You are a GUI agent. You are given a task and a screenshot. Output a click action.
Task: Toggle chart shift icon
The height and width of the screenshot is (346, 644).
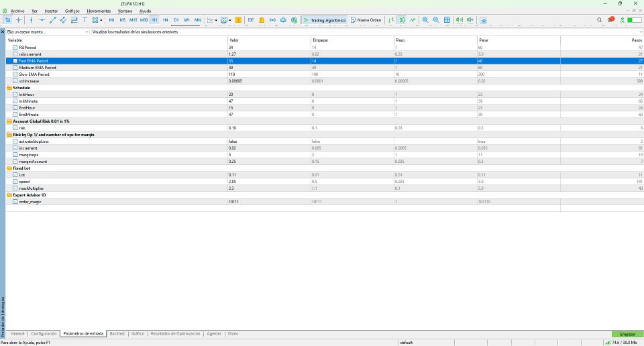470,19
